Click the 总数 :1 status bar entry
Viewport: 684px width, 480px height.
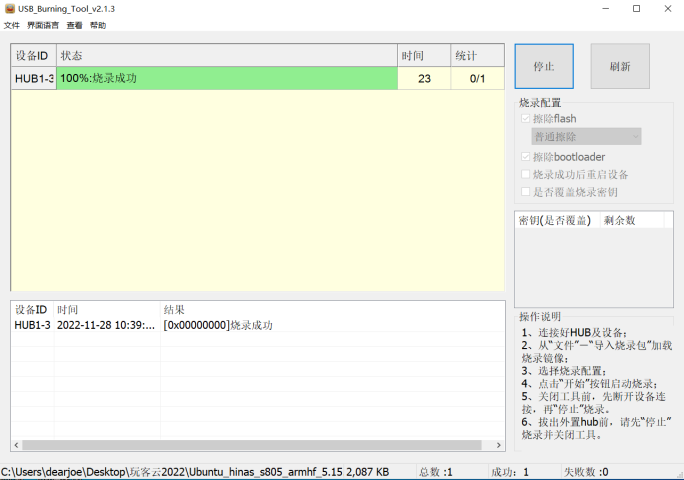coord(436,472)
